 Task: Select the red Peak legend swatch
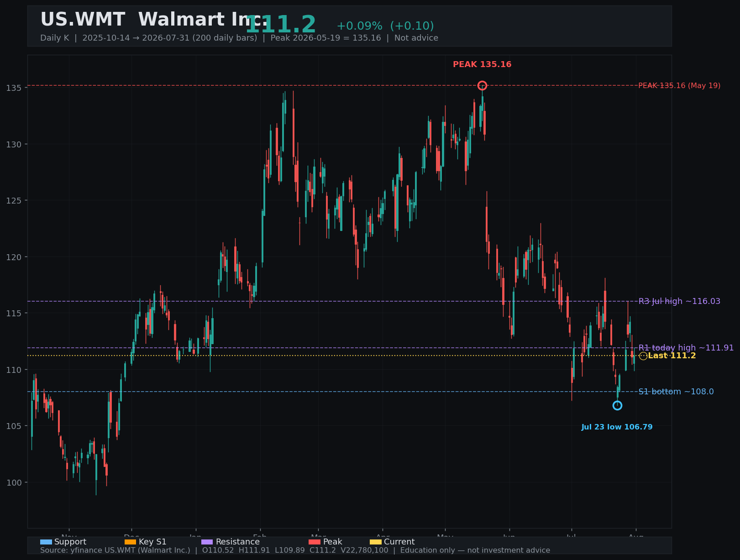pyautogui.click(x=315, y=542)
